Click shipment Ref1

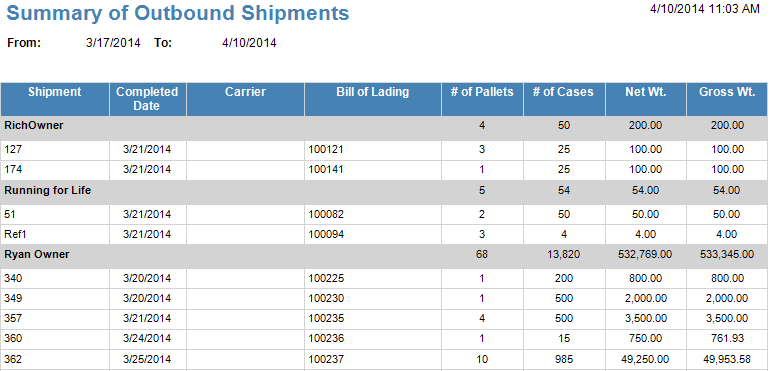(14, 234)
